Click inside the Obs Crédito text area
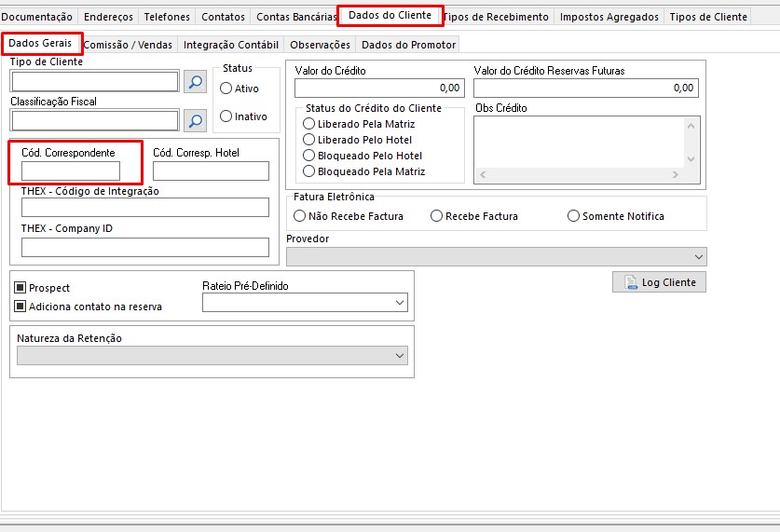Image resolution: width=780 pixels, height=532 pixels. pyautogui.click(x=580, y=143)
